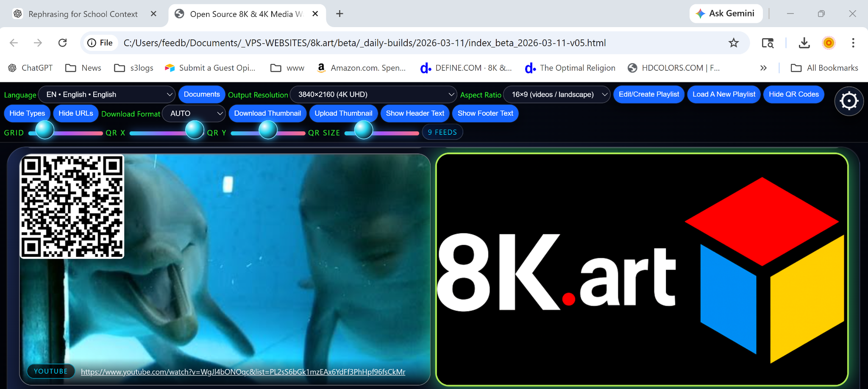Toggle Show Footer Text
Viewport: 868px width, 389px height.
click(x=485, y=114)
